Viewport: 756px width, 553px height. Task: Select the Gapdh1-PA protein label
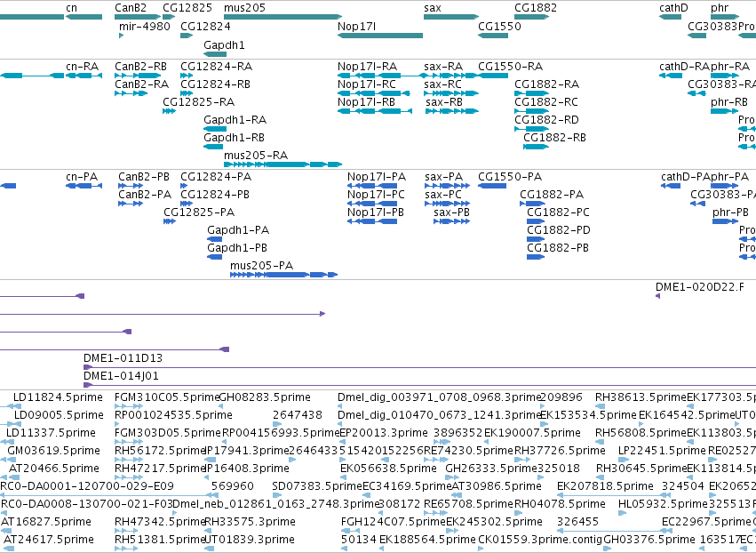tap(238, 230)
